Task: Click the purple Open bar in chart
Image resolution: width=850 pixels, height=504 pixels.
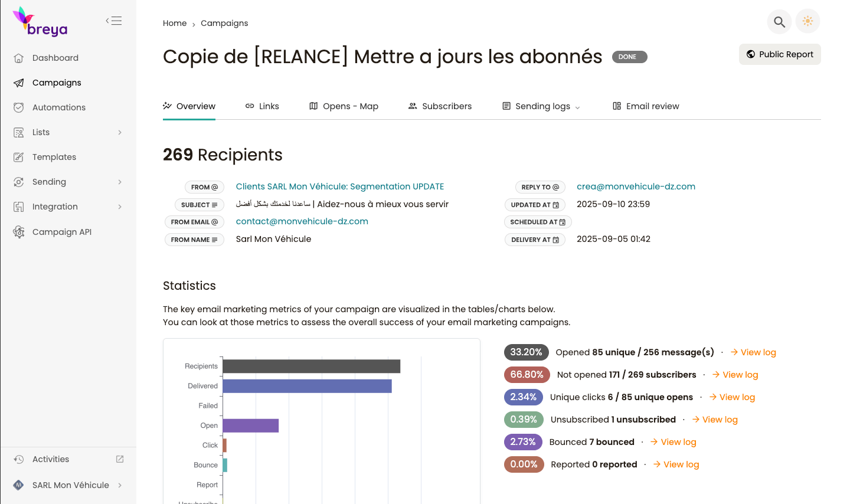Action: [250, 426]
